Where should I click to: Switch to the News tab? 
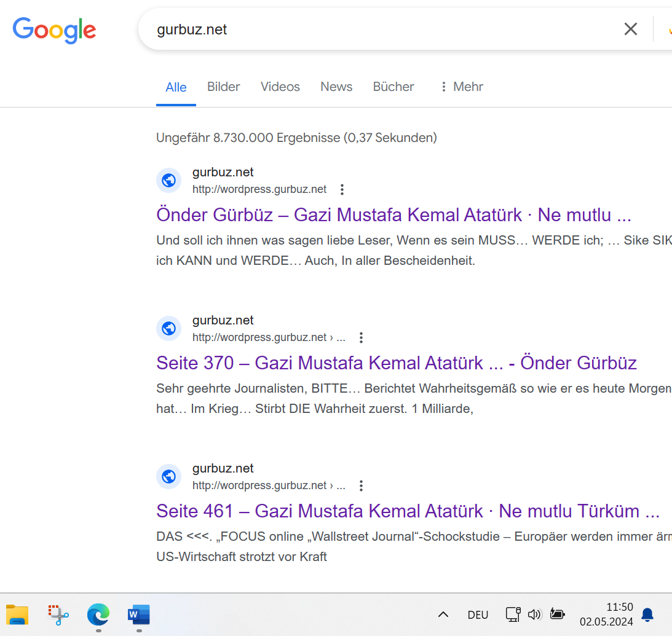pyautogui.click(x=336, y=87)
